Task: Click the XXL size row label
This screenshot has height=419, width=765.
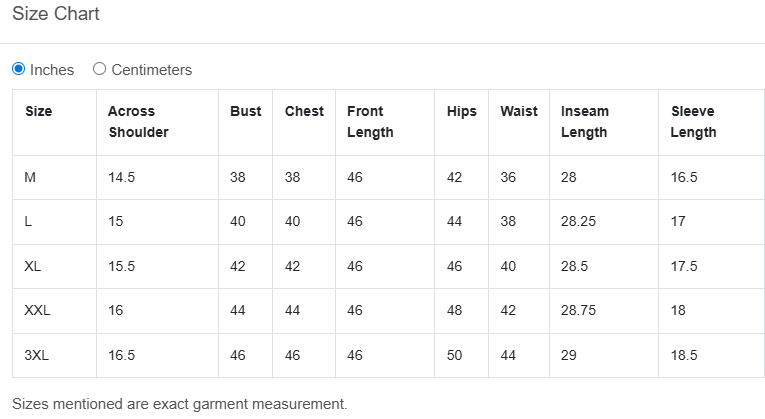Action: tap(37, 310)
